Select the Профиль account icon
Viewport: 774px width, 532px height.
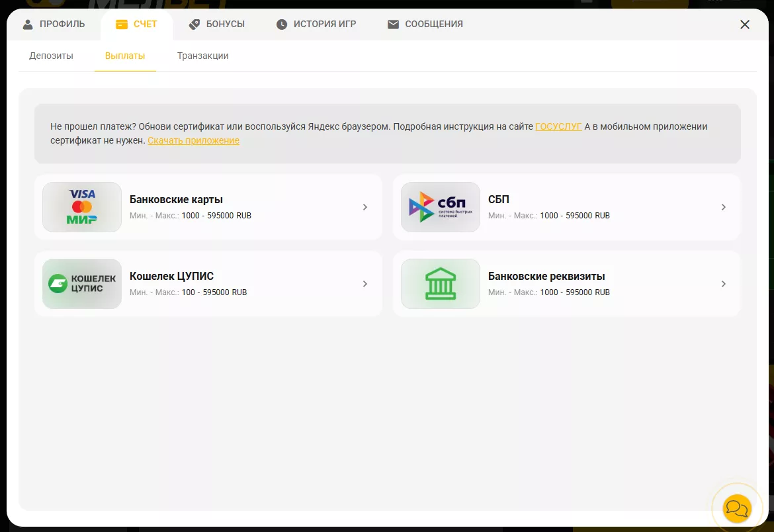pyautogui.click(x=27, y=24)
